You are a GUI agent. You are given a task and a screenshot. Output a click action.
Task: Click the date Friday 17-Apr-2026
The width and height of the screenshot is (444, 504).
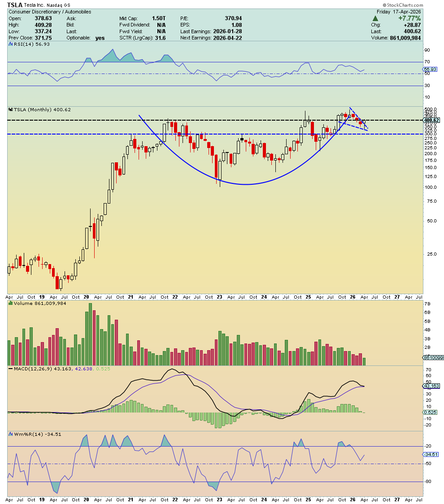(x=399, y=12)
